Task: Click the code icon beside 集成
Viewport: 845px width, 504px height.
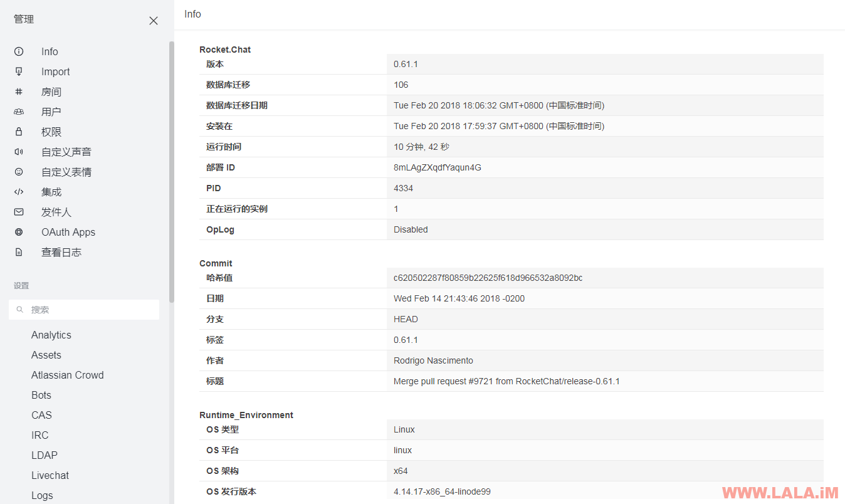Action: [19, 192]
